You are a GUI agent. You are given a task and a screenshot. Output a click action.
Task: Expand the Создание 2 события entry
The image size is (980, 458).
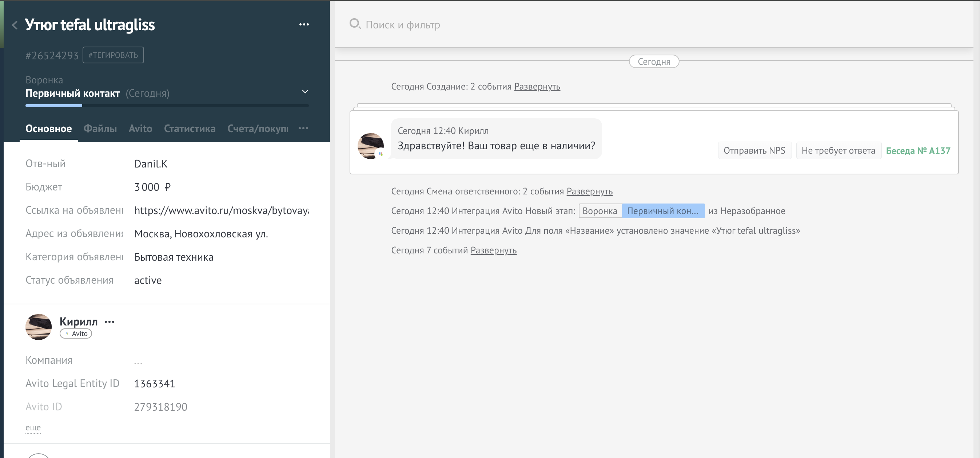pyautogui.click(x=537, y=86)
